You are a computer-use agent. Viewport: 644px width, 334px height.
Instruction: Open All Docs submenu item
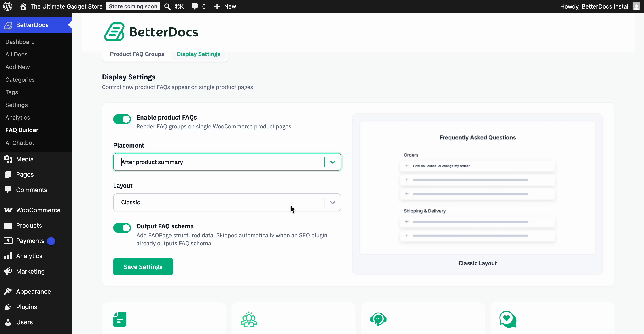17,54
